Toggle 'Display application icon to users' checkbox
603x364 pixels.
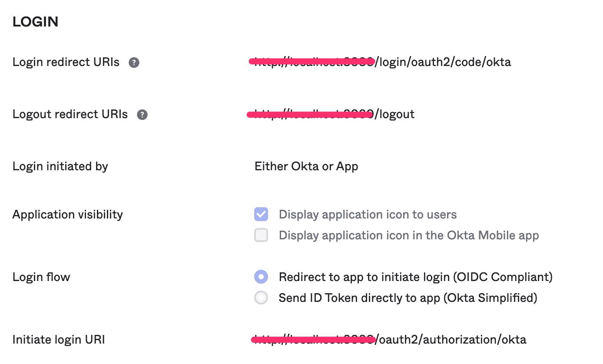pyautogui.click(x=261, y=214)
